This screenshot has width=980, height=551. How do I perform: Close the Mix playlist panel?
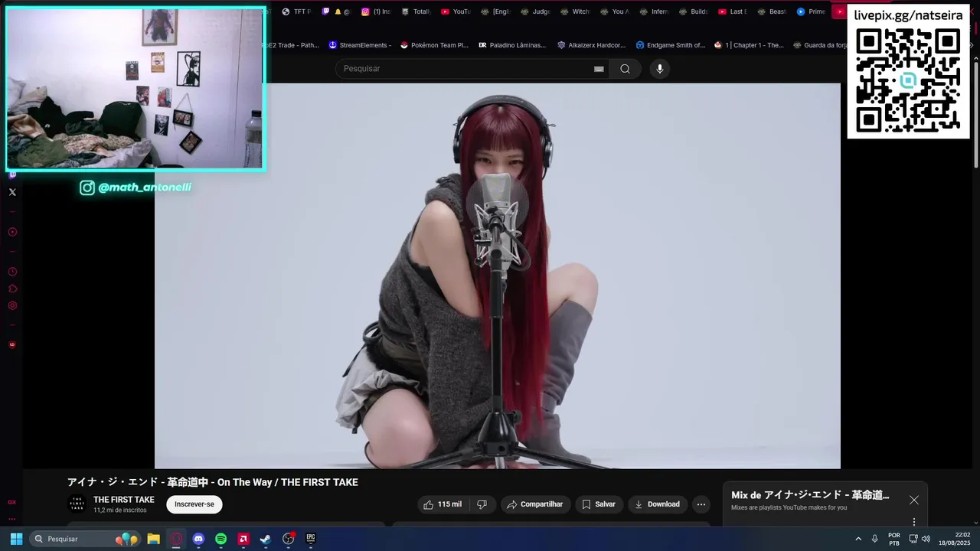pos(913,500)
